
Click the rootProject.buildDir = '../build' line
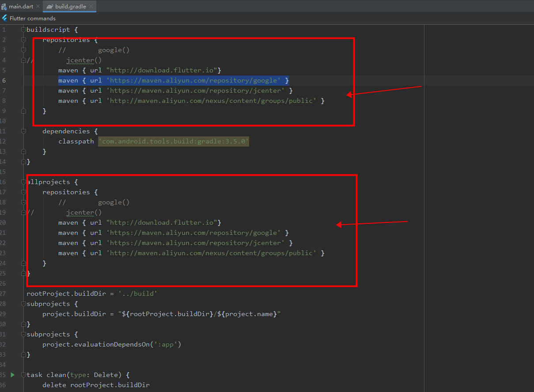(x=92, y=294)
